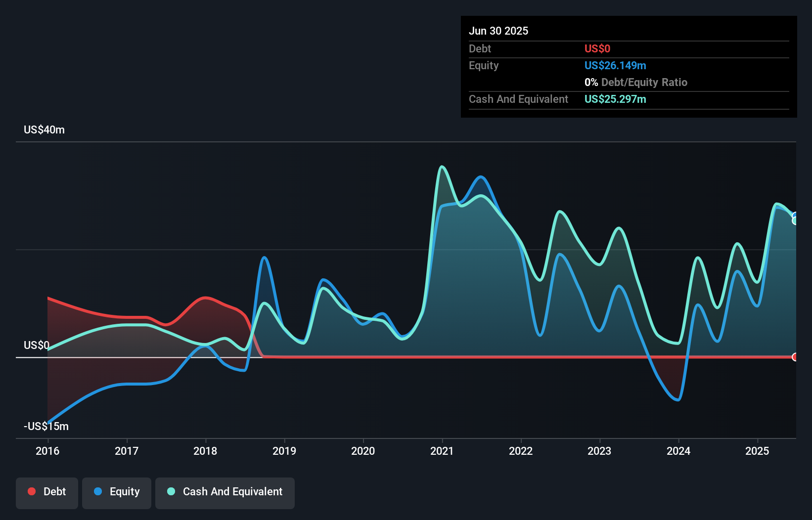The width and height of the screenshot is (812, 520).
Task: Select the 2020 x-axis label
Action: coord(363,451)
